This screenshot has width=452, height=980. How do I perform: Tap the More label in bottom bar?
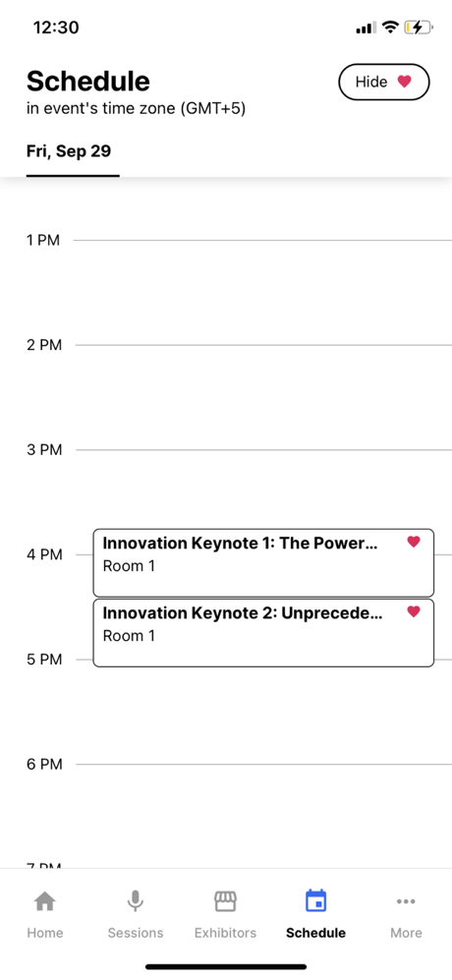[406, 933]
